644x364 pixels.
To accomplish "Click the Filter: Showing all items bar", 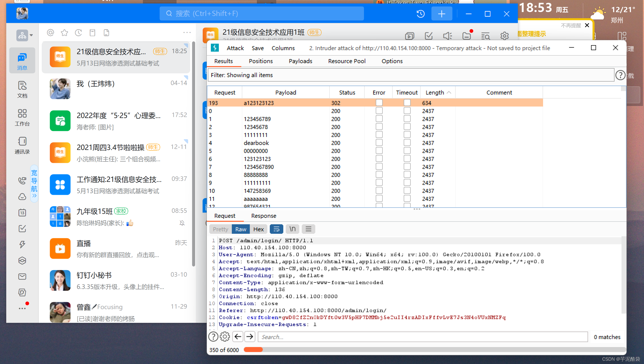I will pyautogui.click(x=411, y=75).
